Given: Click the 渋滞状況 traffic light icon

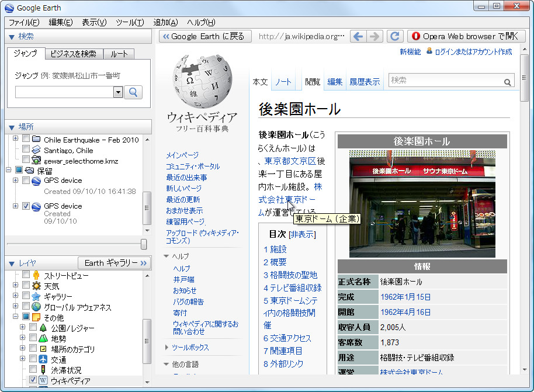Looking at the screenshot, I should 42,369.
